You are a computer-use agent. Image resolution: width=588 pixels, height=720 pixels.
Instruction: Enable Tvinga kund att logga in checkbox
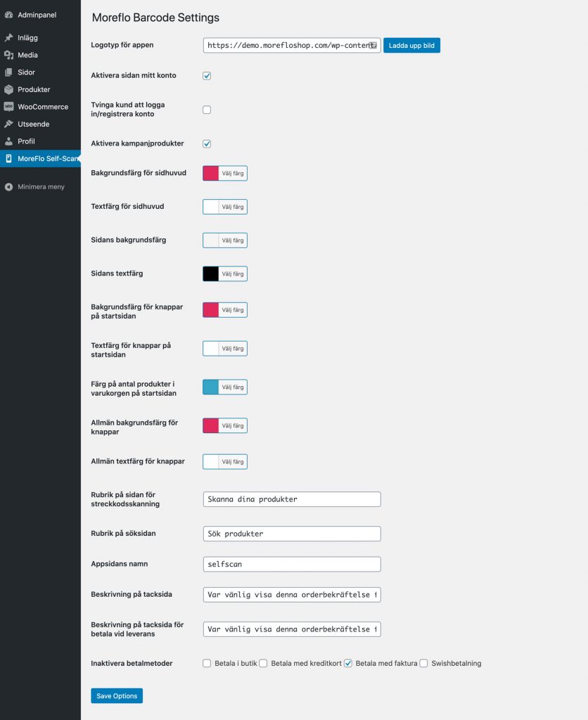click(x=207, y=110)
